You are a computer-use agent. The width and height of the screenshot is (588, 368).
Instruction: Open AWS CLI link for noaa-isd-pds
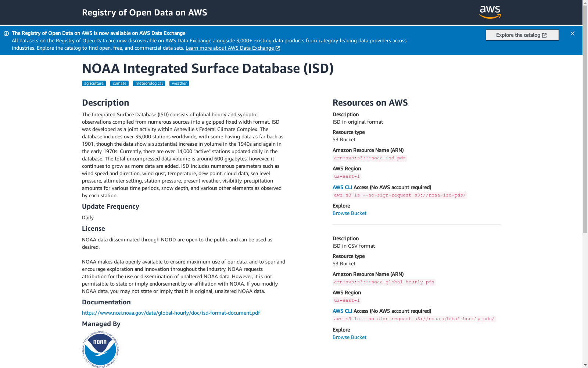point(342,187)
